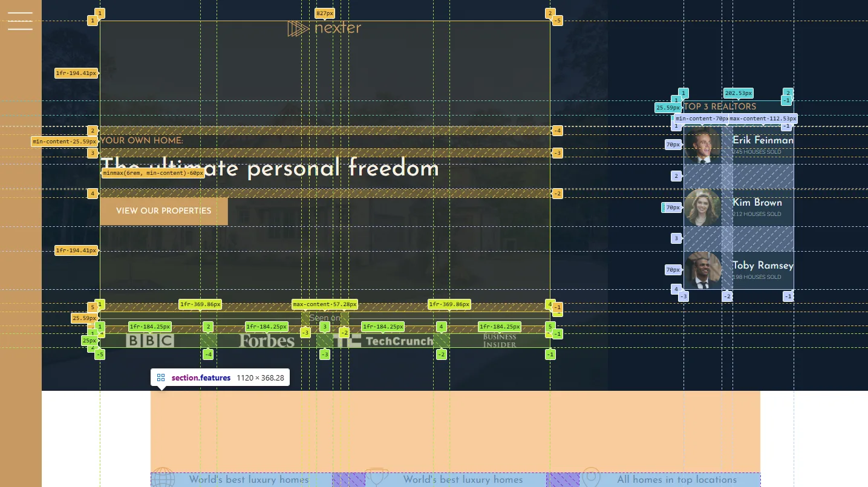Image resolution: width=868 pixels, height=487 pixels.
Task: Click the trophy feature icon
Action: tap(376, 477)
